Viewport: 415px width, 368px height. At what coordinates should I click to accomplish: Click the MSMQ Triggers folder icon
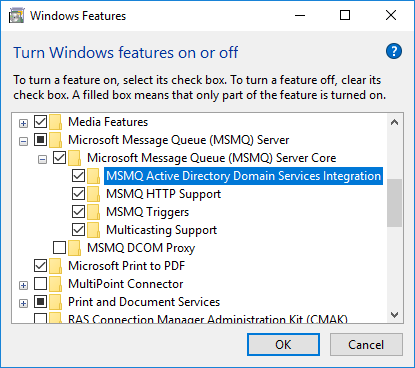coord(94,212)
